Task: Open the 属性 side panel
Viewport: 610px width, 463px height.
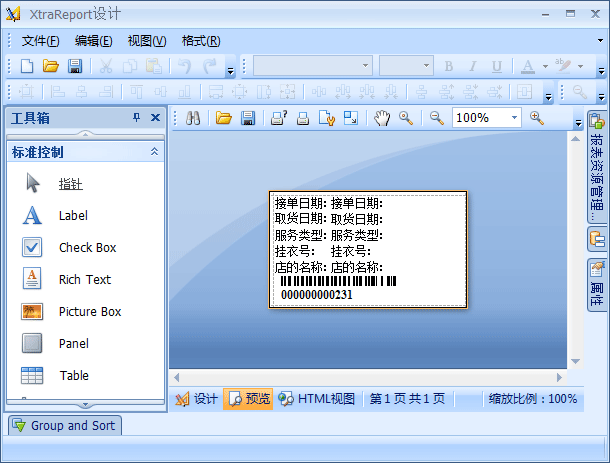Action: click(597, 285)
